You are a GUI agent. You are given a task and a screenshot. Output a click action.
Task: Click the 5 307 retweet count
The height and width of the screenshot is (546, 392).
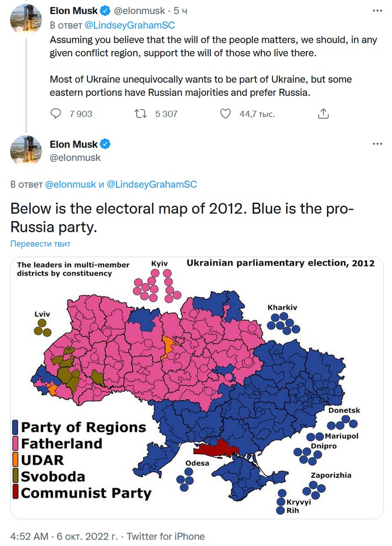point(166,114)
